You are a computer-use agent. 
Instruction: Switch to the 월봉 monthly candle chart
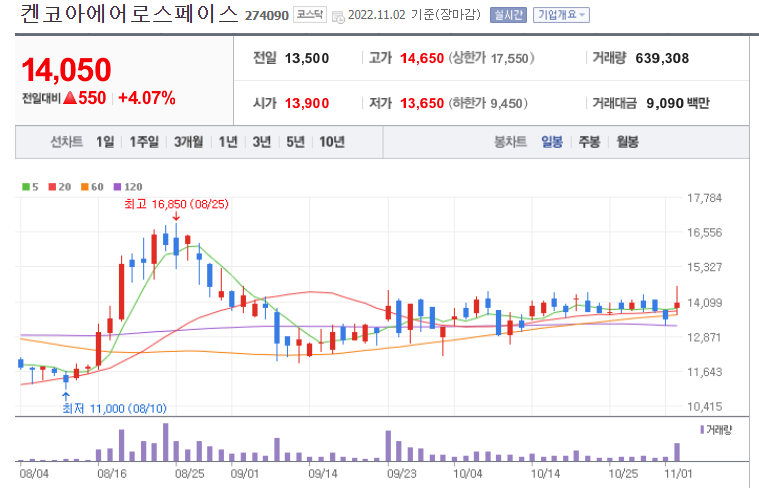tap(627, 142)
